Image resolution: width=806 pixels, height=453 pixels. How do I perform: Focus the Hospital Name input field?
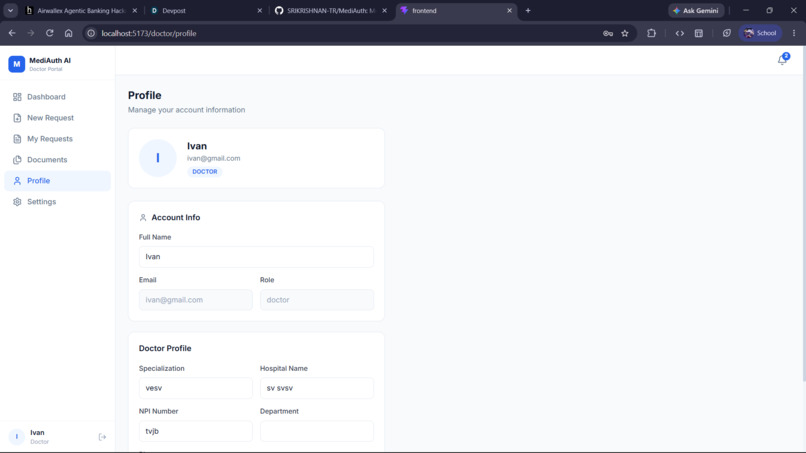(x=317, y=388)
